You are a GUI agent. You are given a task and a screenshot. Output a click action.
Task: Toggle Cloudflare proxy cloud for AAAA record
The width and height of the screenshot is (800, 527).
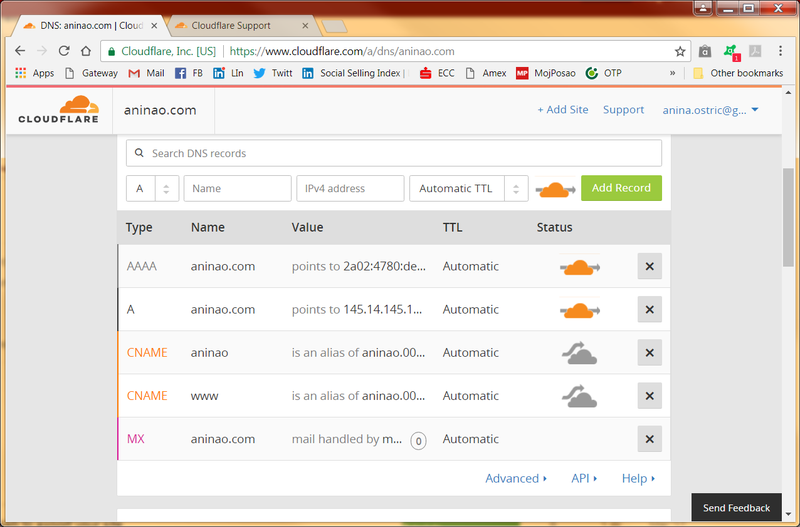click(579, 267)
